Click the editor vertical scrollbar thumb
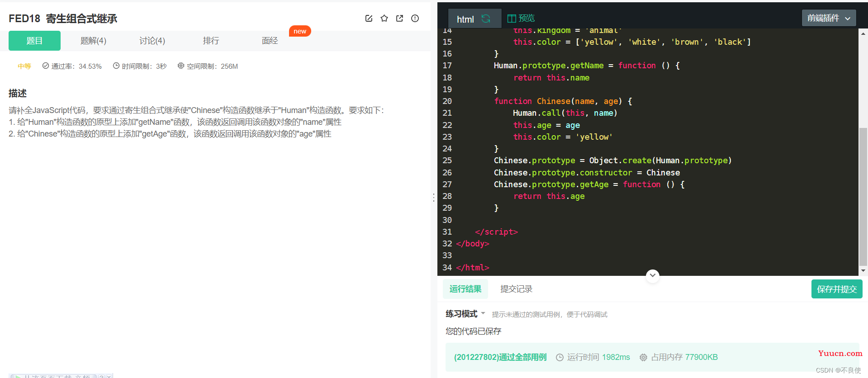 pos(863,197)
